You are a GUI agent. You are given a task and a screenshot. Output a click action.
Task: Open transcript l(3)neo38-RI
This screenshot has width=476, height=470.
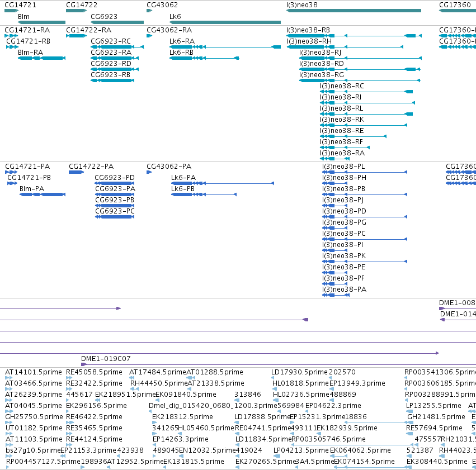(x=340, y=97)
